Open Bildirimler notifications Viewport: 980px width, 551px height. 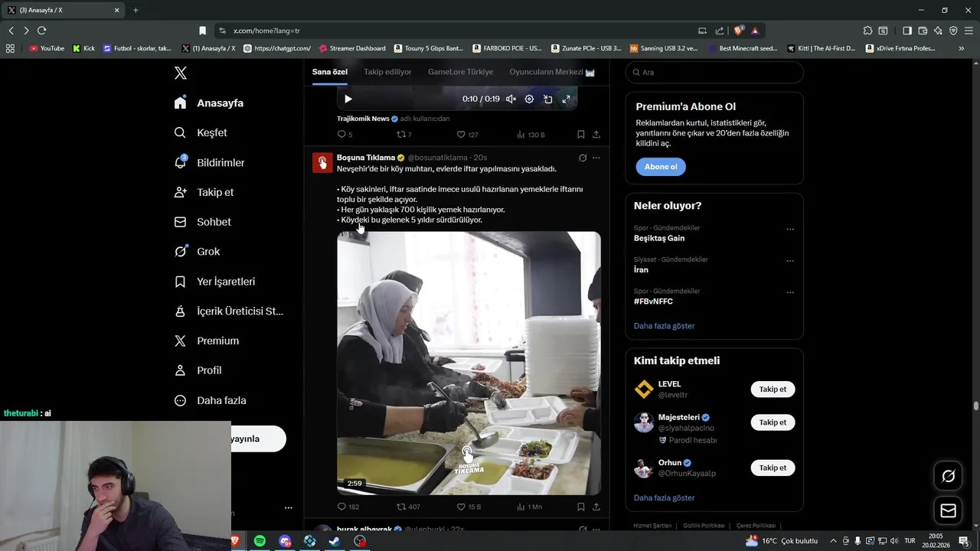[x=209, y=162]
